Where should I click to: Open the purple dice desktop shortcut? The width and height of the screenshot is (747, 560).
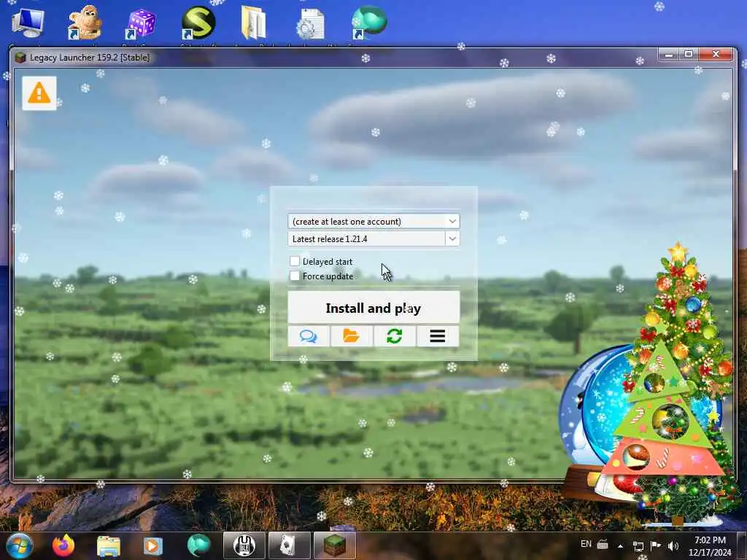click(x=141, y=24)
